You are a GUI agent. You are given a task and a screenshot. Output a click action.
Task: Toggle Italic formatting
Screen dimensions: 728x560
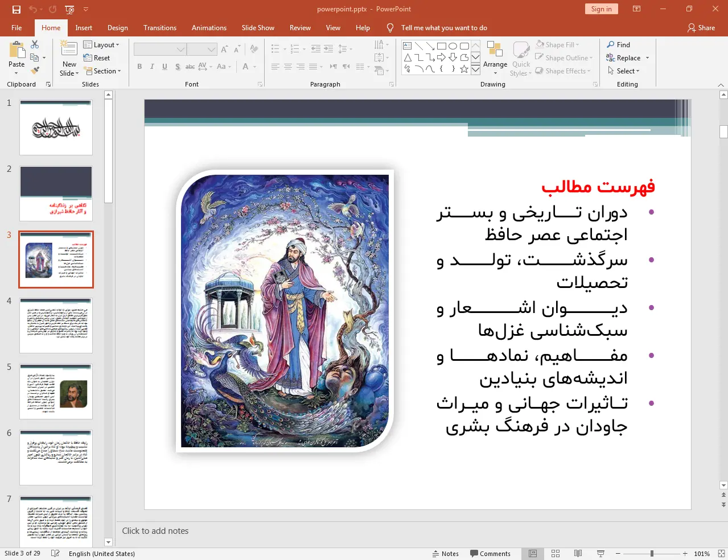(152, 67)
